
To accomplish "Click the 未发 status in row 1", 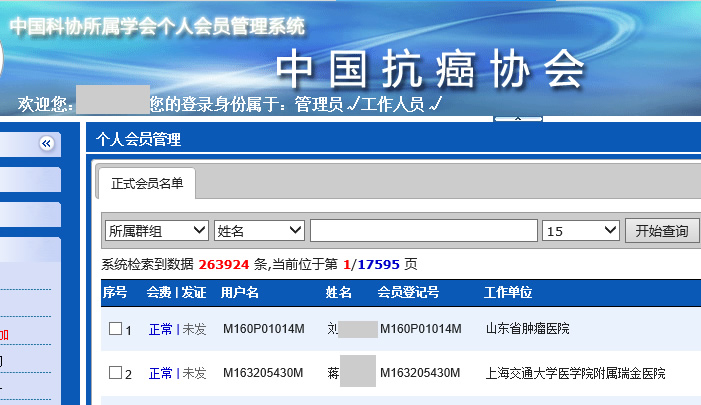I will pos(194,329).
